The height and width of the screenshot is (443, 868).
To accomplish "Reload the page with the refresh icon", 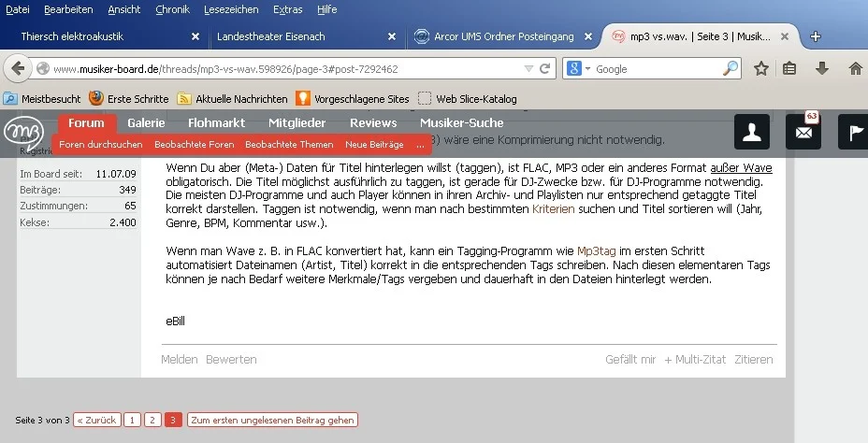I will click(544, 68).
